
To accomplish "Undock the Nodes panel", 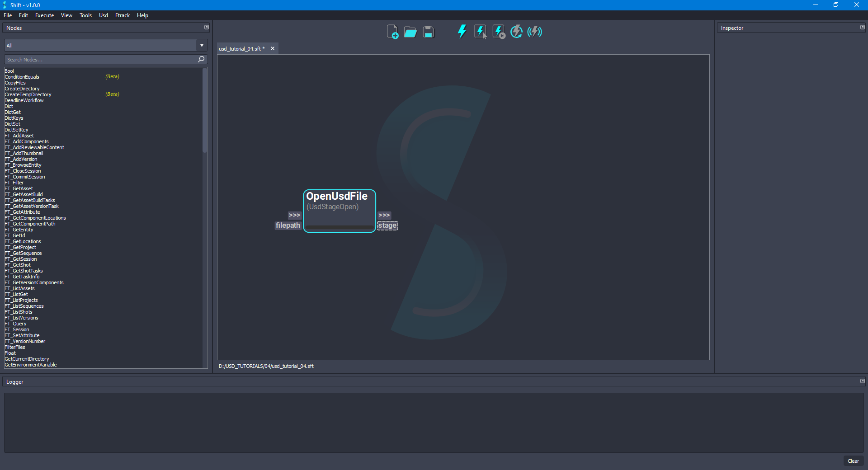I will (207, 27).
